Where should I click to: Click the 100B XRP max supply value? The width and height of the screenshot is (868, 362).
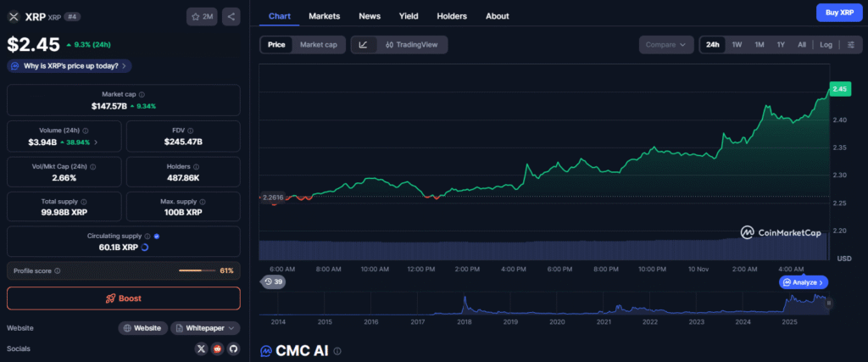pyautogui.click(x=183, y=213)
